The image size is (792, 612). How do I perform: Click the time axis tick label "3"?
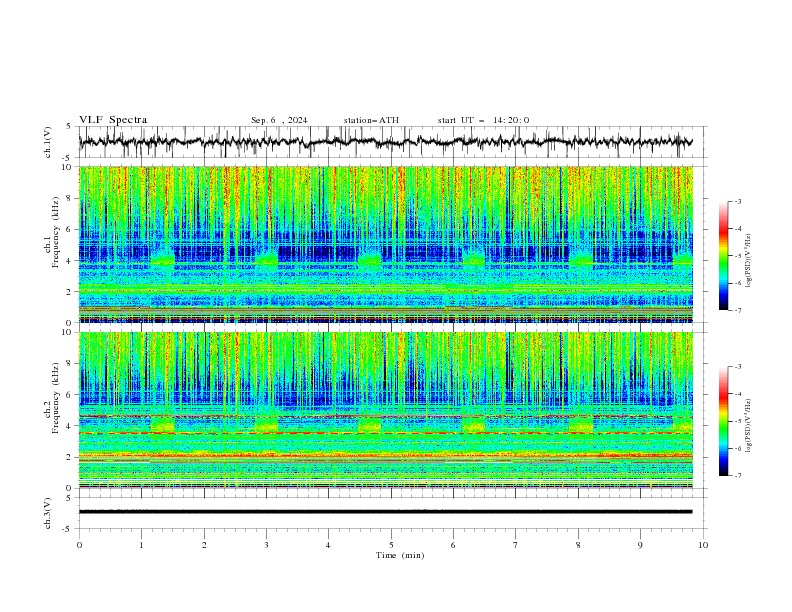[x=266, y=545]
